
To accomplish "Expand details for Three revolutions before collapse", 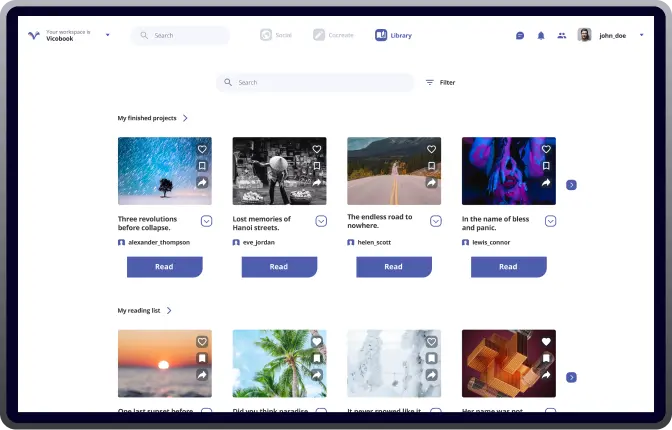I will (207, 221).
